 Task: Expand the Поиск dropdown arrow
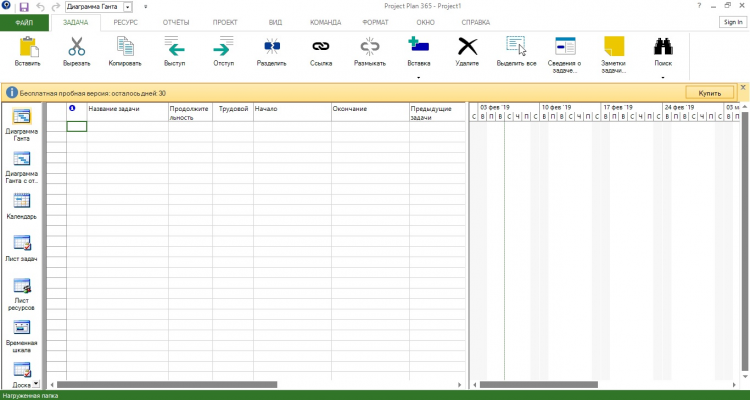(663, 77)
